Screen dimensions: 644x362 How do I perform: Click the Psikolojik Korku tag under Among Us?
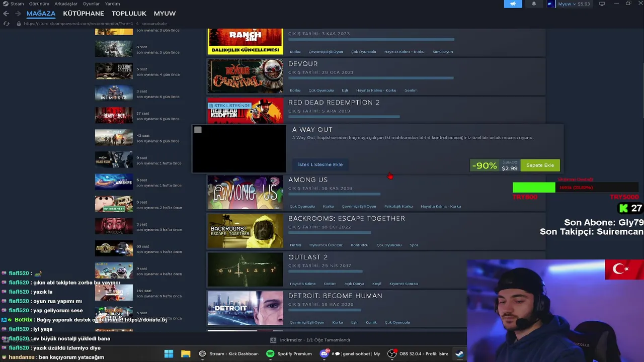[x=398, y=206]
